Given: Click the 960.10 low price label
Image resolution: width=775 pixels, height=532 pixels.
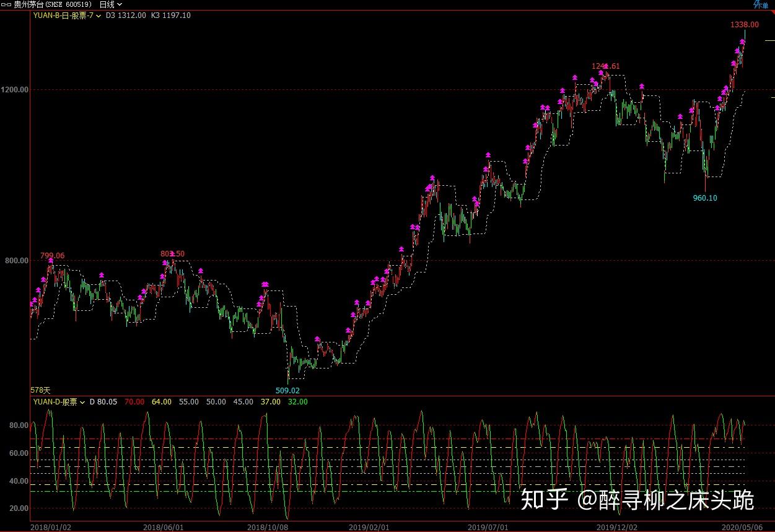Looking at the screenshot, I should (705, 198).
